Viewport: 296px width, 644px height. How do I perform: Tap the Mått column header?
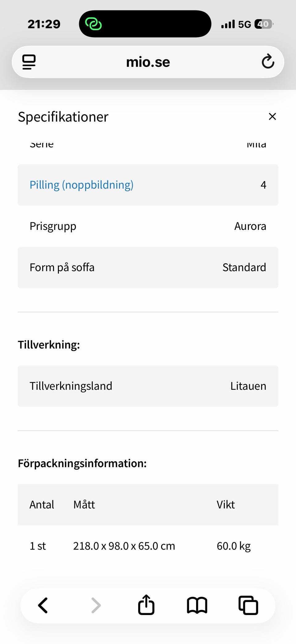point(84,505)
